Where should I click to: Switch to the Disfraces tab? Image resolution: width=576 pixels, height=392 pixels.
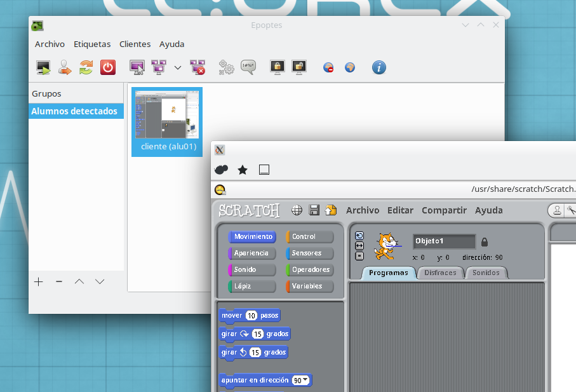click(440, 273)
